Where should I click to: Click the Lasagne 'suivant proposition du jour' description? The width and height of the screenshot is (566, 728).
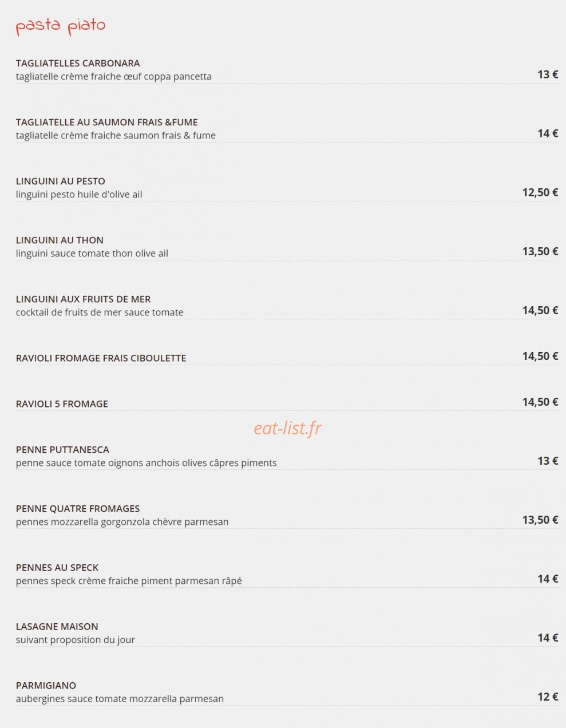(76, 640)
